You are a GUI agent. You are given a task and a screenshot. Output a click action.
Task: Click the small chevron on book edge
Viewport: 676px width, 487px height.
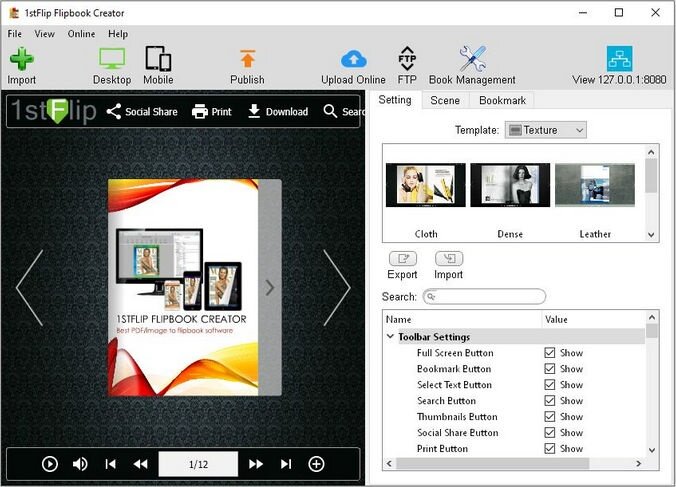tap(270, 287)
